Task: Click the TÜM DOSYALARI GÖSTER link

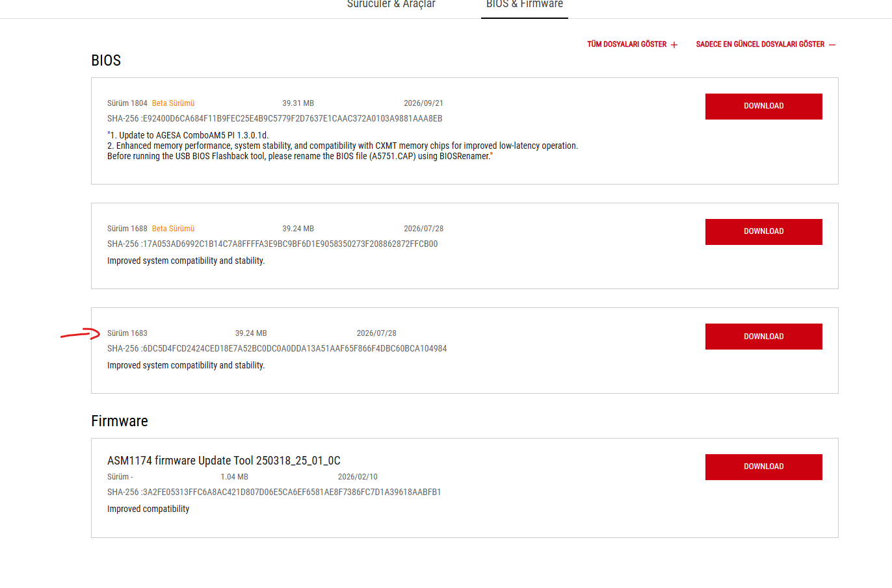Action: 633,44
